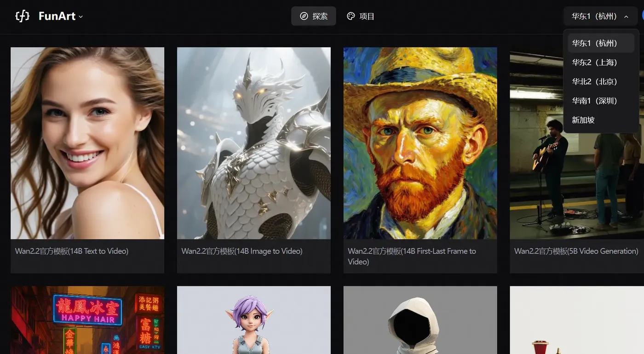The width and height of the screenshot is (644, 354).
Task: Click the 5B Video Generation title
Action: pyautogui.click(x=576, y=251)
